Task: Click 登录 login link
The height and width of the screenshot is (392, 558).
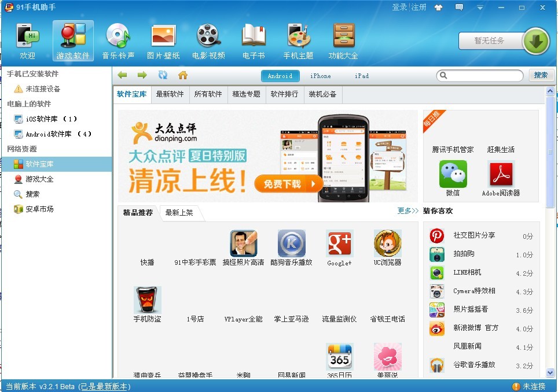Action: coord(399,7)
